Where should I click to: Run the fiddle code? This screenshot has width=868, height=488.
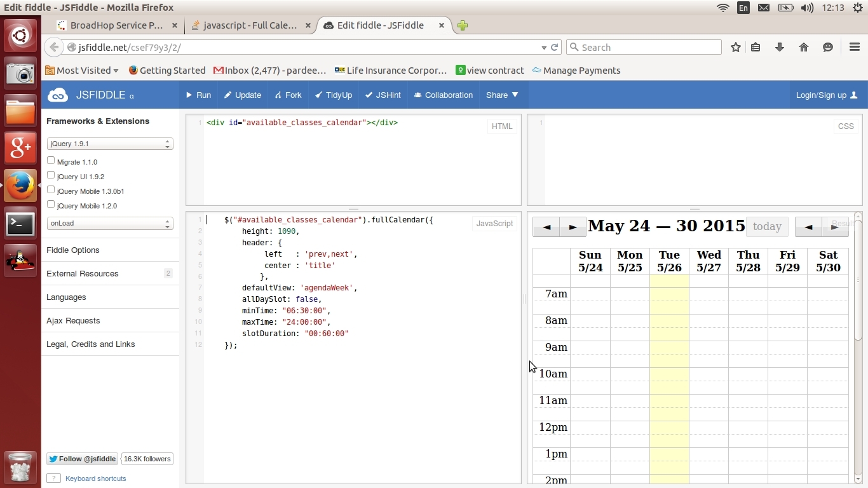[198, 95]
